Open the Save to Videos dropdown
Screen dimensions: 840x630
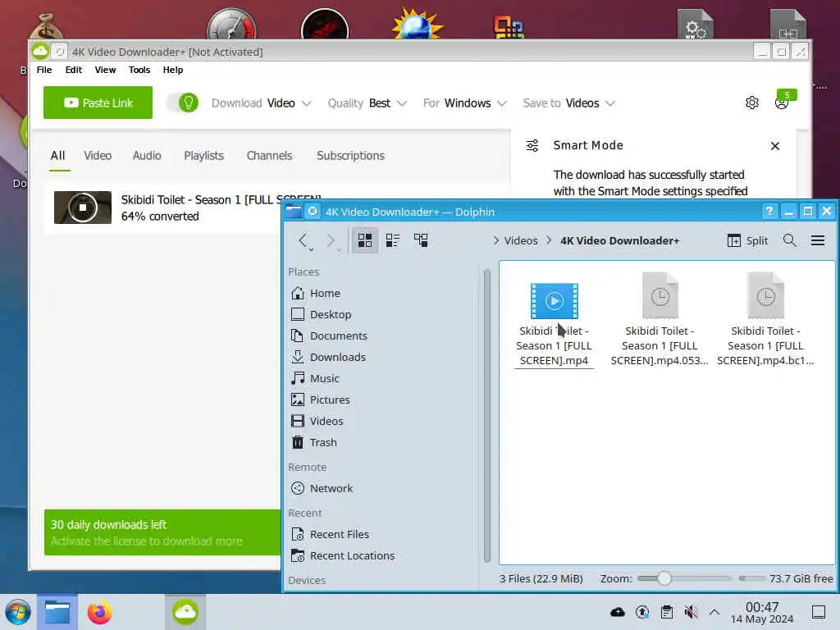(x=569, y=103)
